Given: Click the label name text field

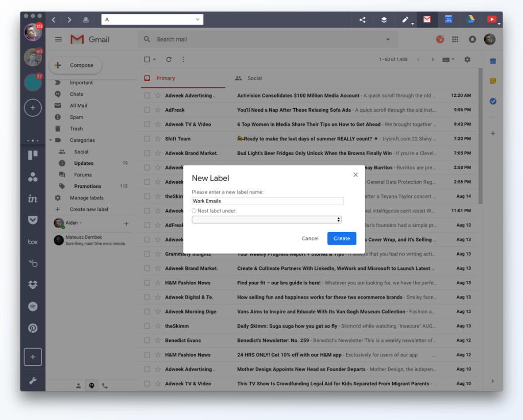Looking at the screenshot, I should 268,201.
